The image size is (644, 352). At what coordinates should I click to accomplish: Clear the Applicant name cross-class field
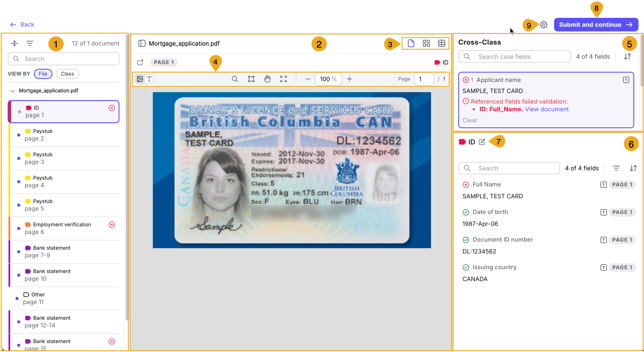pyautogui.click(x=470, y=120)
